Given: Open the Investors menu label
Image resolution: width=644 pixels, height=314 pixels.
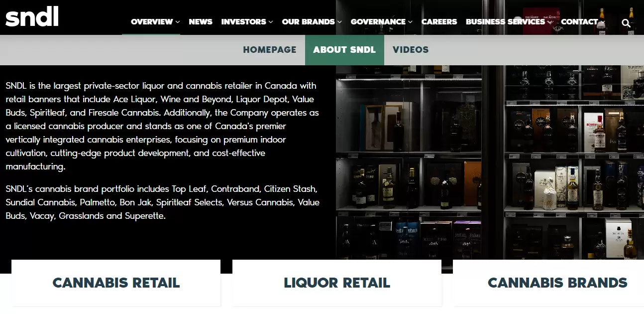Looking at the screenshot, I should (x=244, y=22).
